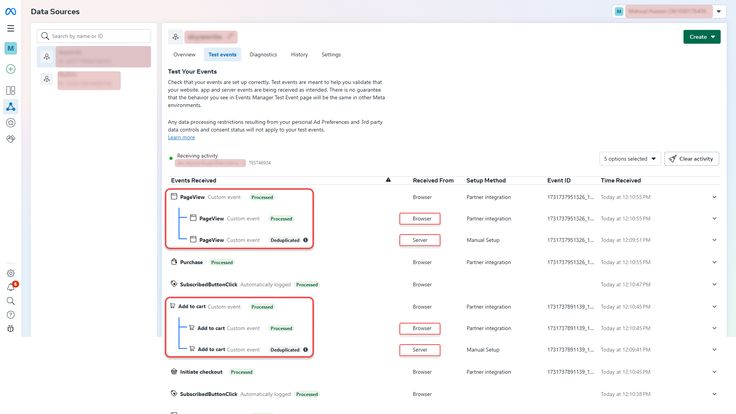Click the Time Received column header
Image resolution: width=736 pixels, height=414 pixels.
point(621,180)
